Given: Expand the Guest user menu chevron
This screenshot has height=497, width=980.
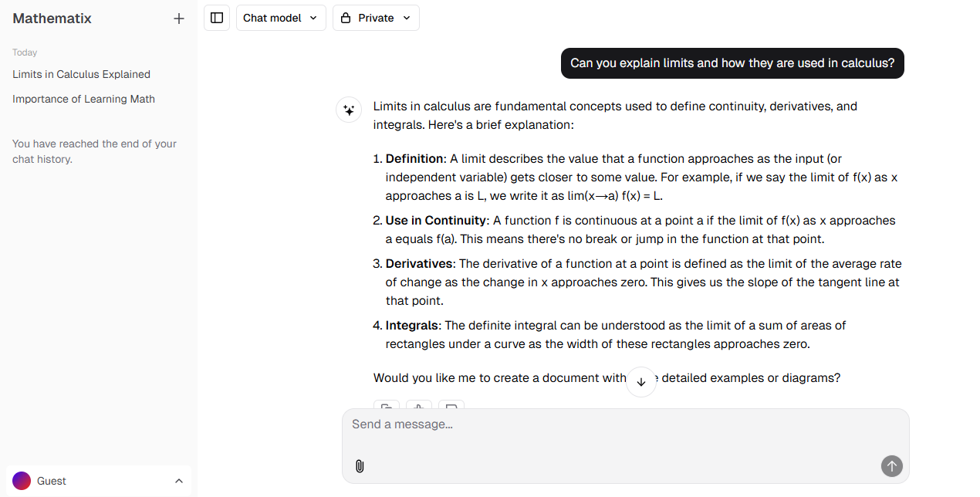Looking at the screenshot, I should [179, 481].
